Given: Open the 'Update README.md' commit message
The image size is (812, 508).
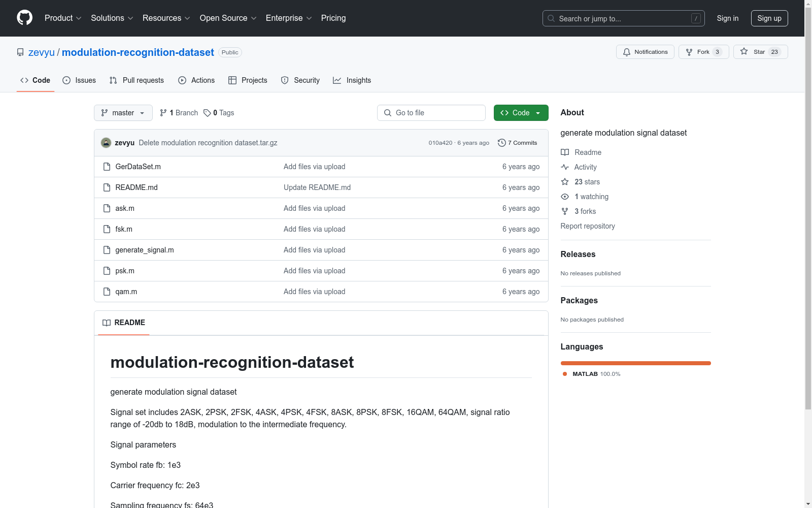Looking at the screenshot, I should pyautogui.click(x=317, y=187).
